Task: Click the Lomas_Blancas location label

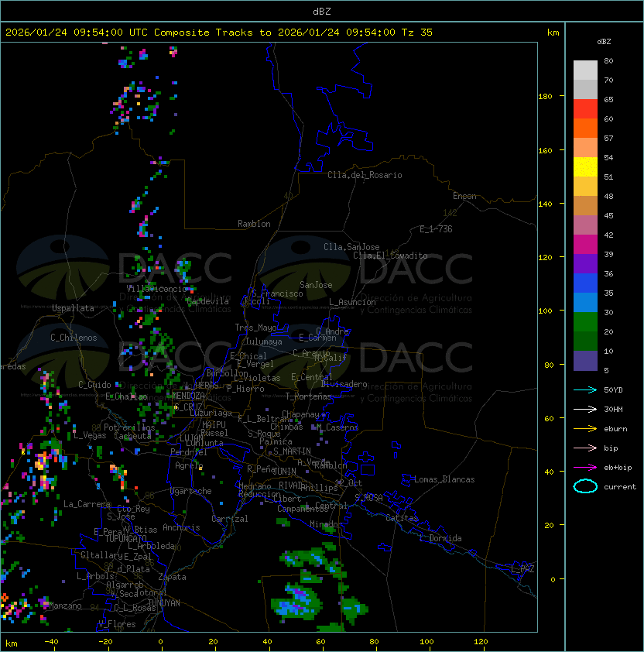Action: point(444,479)
